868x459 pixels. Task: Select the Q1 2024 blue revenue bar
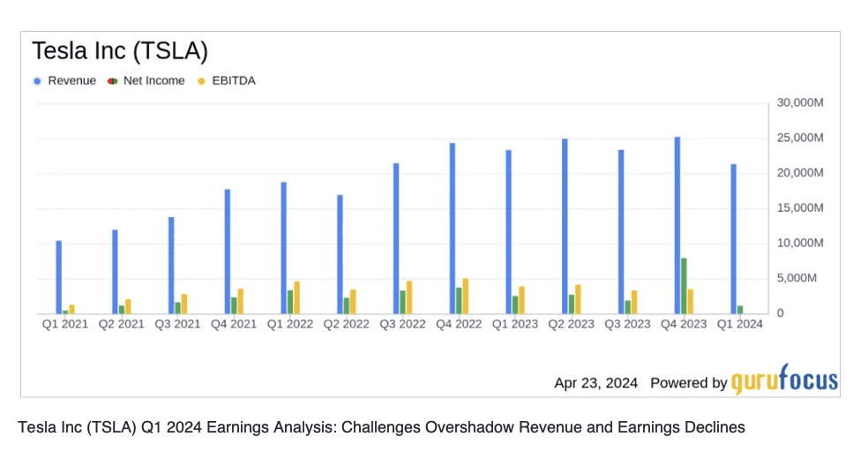(x=734, y=239)
